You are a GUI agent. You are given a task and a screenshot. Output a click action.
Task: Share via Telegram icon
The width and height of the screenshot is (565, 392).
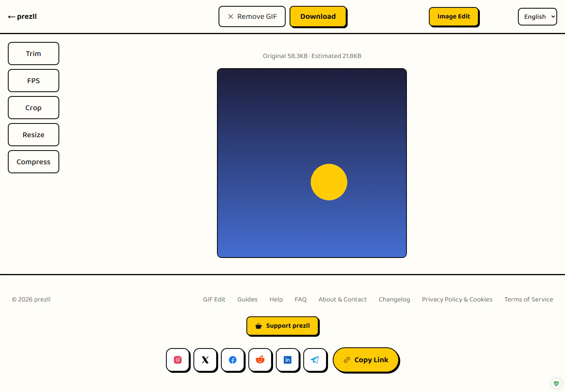(x=315, y=360)
